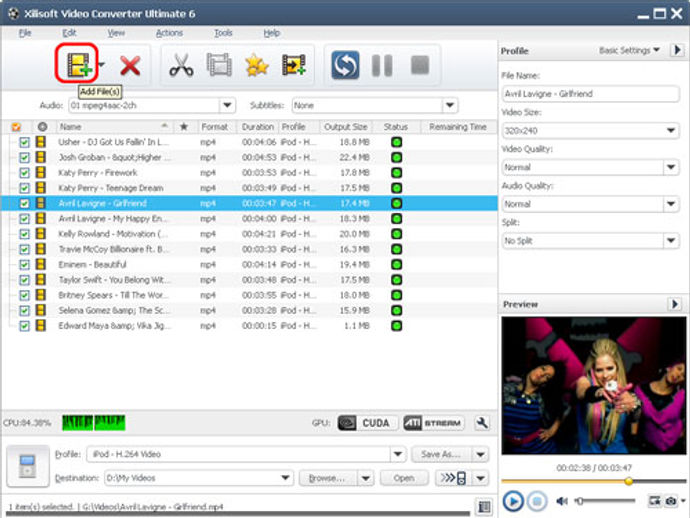Click the ATI Stream GPU button
Screen dimensions: 690x518
[x=434, y=423]
